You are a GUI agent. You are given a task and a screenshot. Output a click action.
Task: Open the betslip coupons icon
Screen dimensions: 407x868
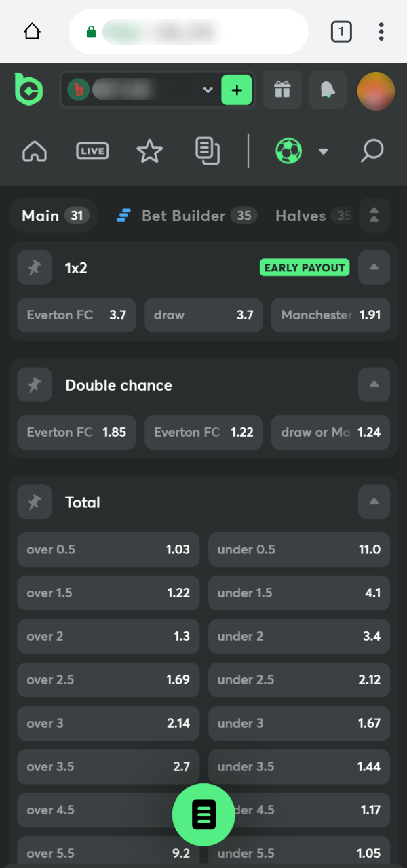(x=208, y=151)
